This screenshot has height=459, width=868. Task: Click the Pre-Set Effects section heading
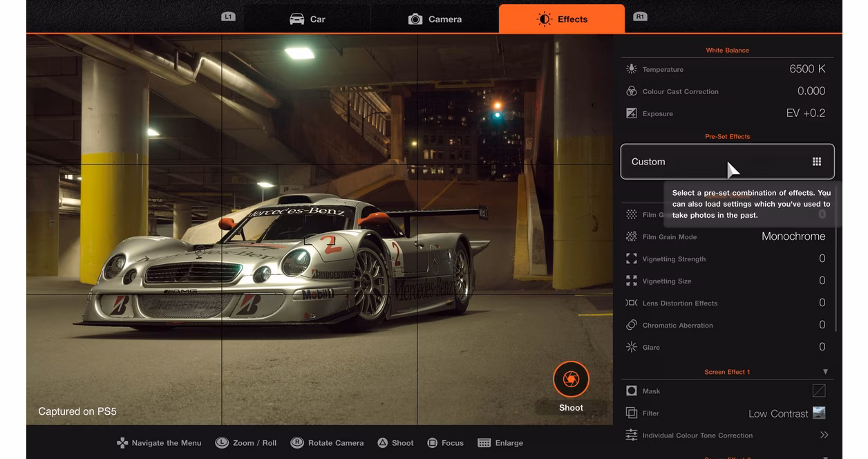[x=727, y=137]
